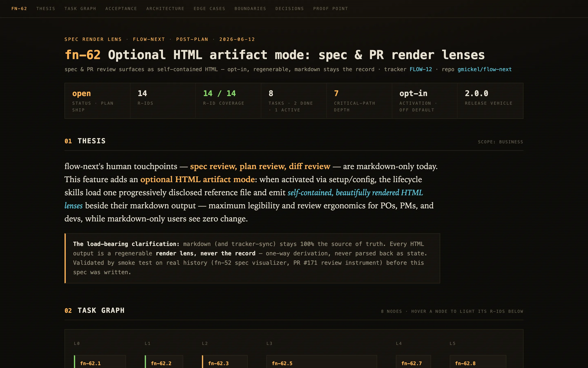588x368 pixels.
Task: Click 'optional HTML artifact mode' highlighted text
Action: coord(197,179)
